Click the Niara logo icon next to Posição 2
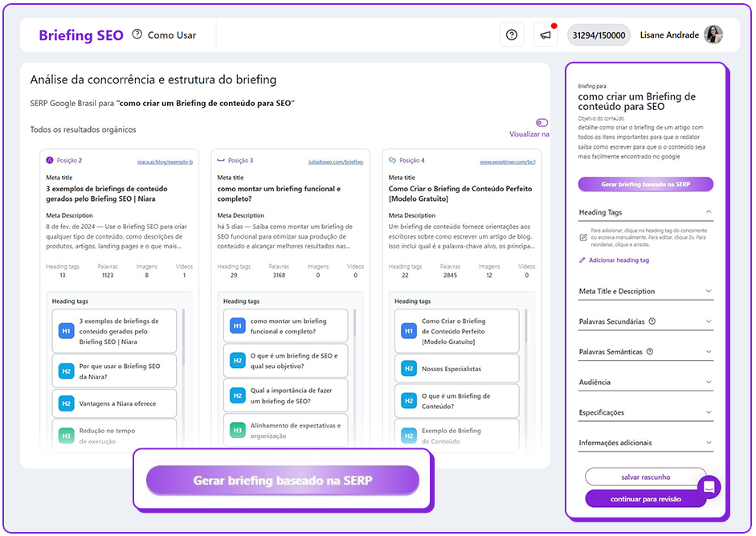 50,160
